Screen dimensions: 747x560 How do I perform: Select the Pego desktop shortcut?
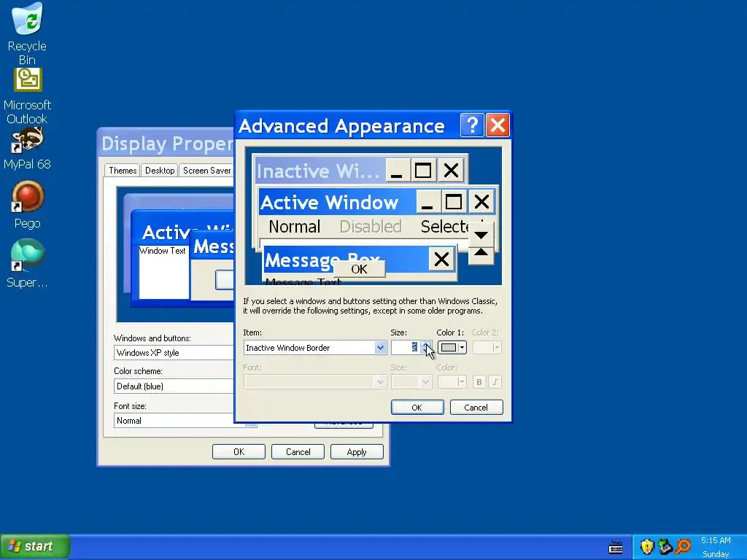point(27,205)
